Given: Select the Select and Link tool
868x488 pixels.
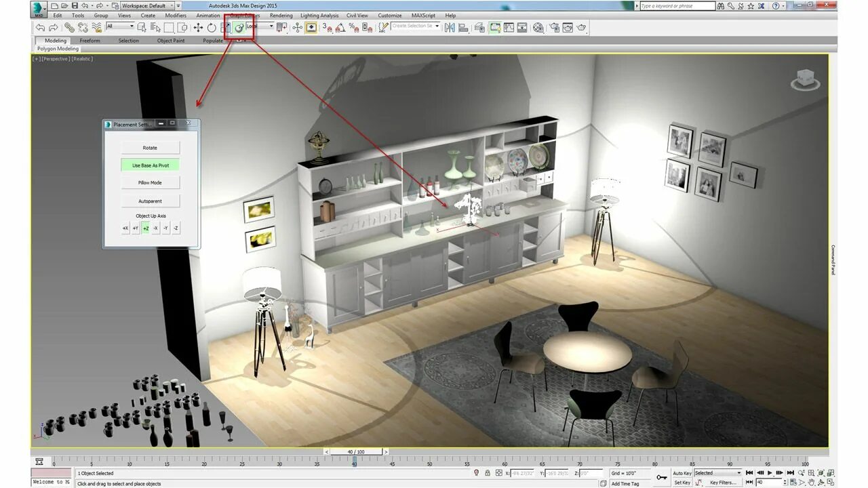Looking at the screenshot, I should click(70, 28).
